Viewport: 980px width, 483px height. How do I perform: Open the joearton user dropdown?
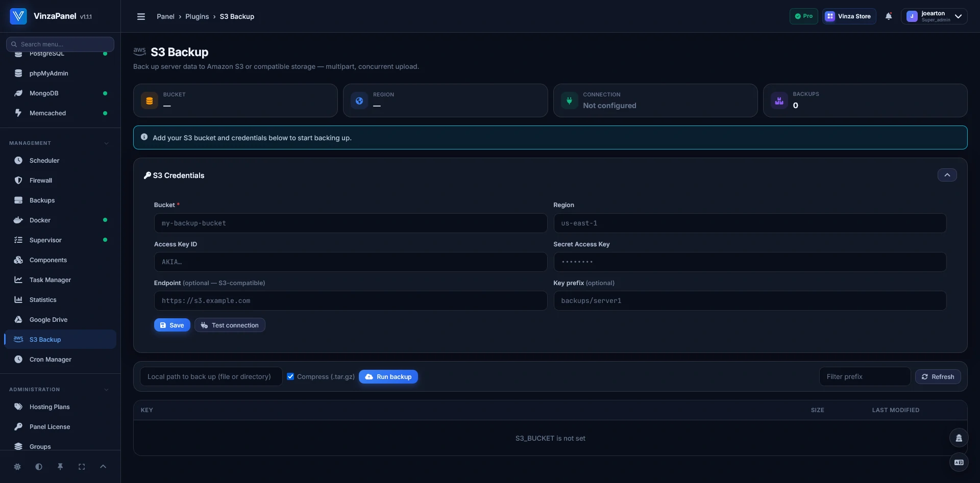pos(934,16)
